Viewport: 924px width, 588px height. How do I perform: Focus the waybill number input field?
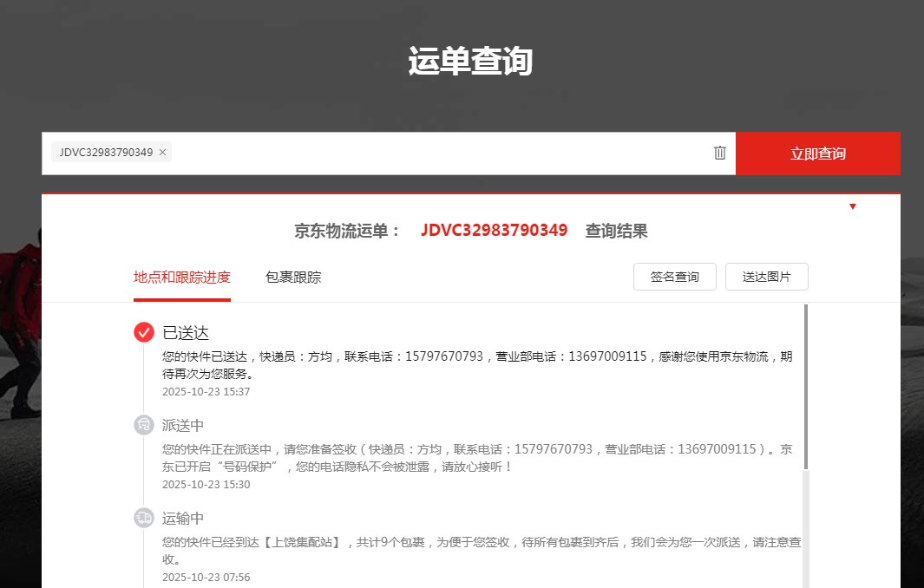tap(434, 154)
